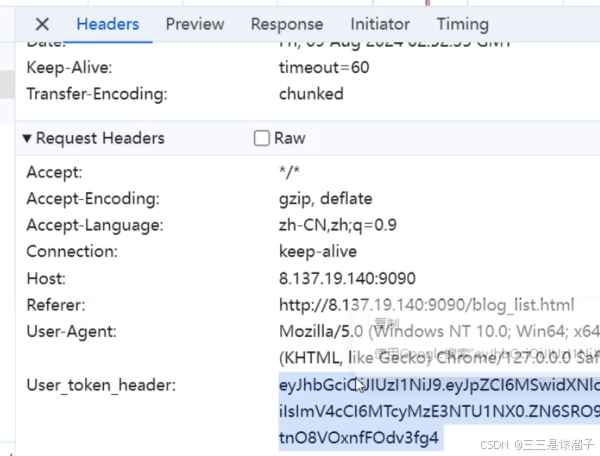The height and width of the screenshot is (456, 600).
Task: Click the Connection keep-alive value
Action: click(318, 252)
